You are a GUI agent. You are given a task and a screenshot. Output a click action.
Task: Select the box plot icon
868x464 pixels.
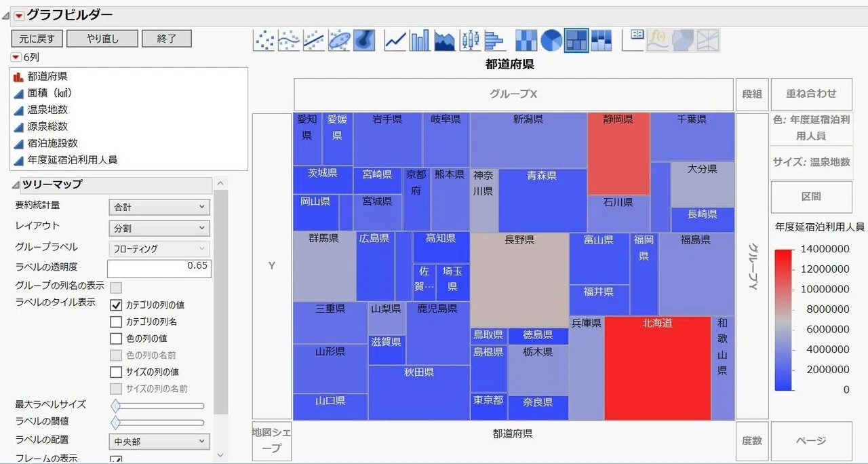(470, 41)
